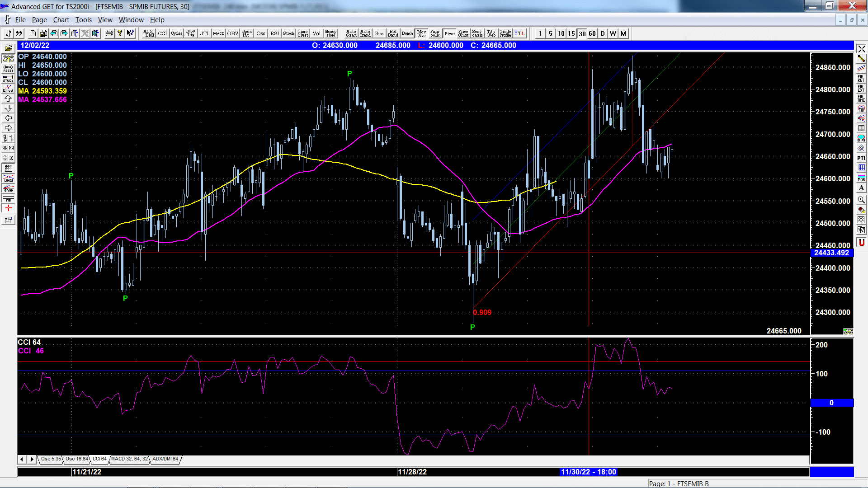Click tab scroll right arrow
The height and width of the screenshot is (488, 868).
pos(32,459)
